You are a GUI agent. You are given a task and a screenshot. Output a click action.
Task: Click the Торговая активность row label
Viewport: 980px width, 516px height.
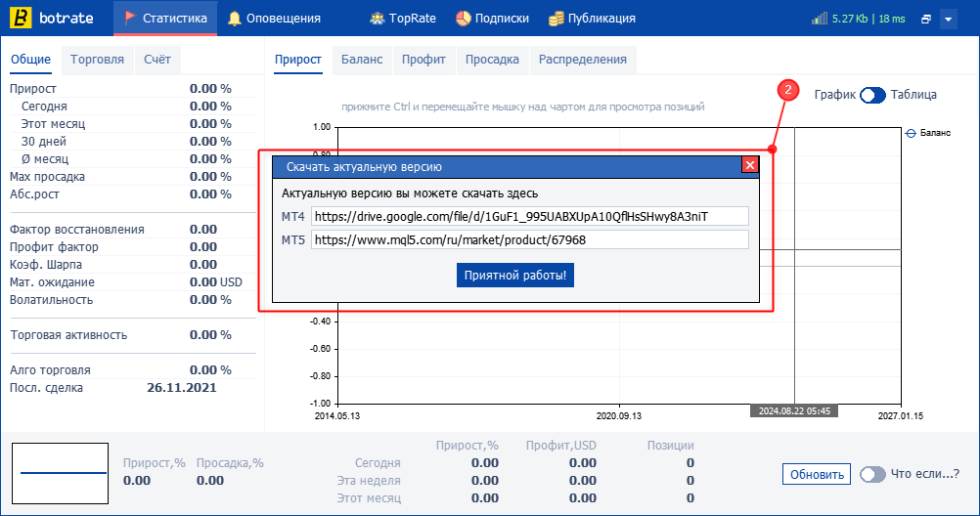tap(68, 335)
